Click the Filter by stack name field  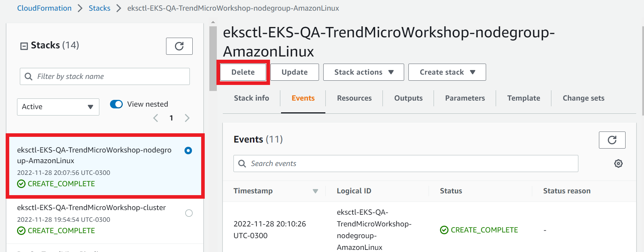click(x=105, y=76)
